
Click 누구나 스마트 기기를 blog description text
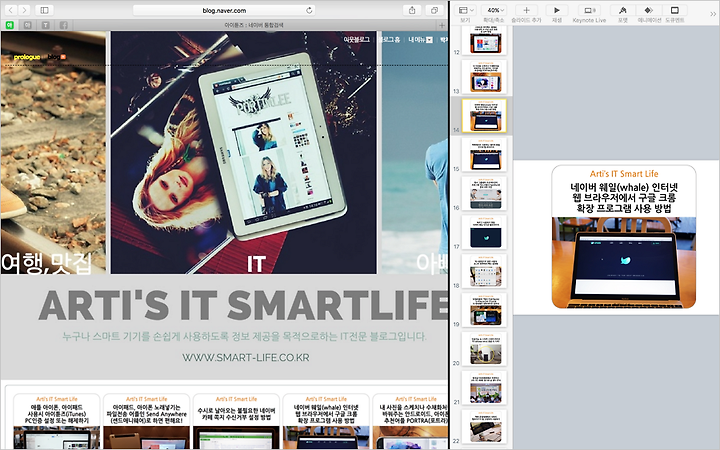click(244, 336)
